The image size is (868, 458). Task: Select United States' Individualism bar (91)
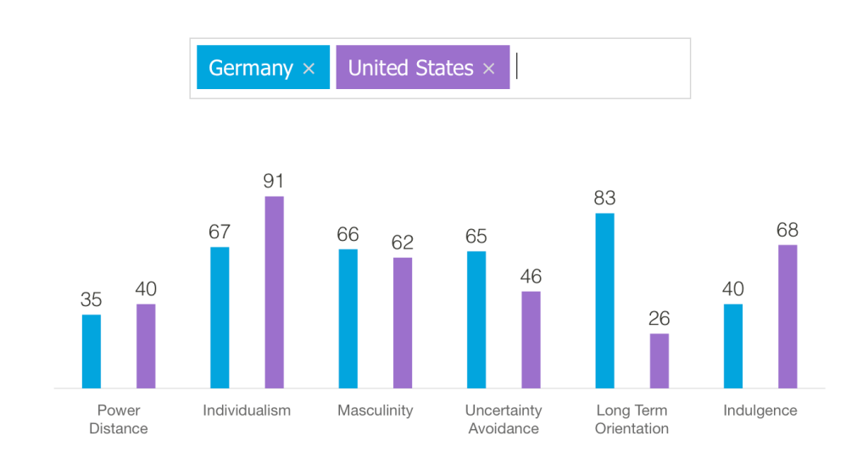click(274, 292)
